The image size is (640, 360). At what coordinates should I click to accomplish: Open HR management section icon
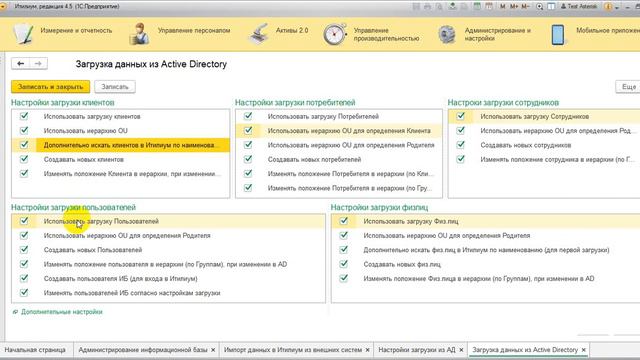click(x=140, y=34)
